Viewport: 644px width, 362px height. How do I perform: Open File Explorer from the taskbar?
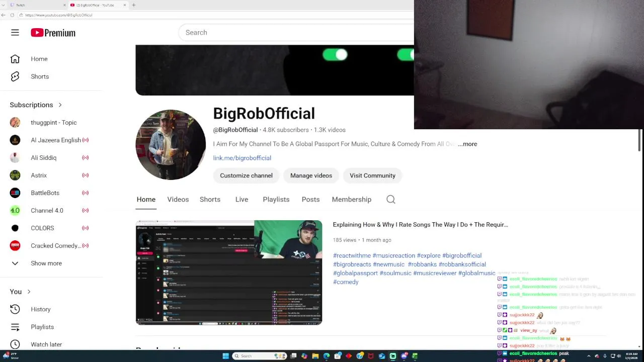[x=315, y=356]
